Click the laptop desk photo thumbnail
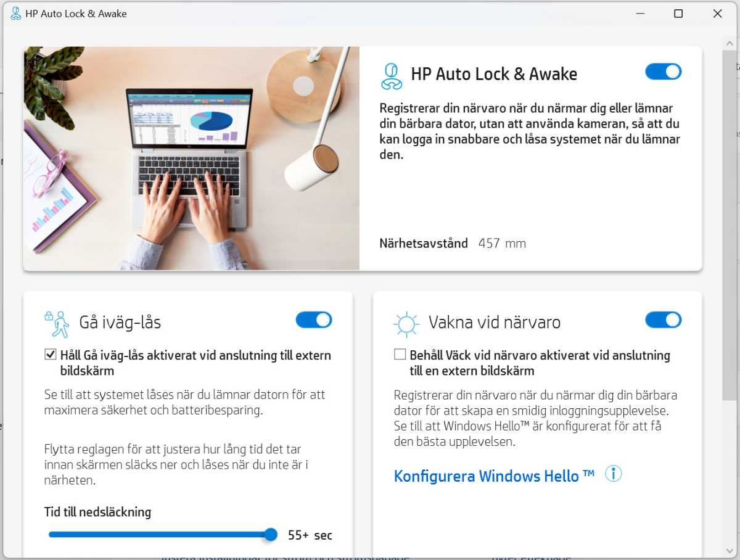 (x=191, y=159)
